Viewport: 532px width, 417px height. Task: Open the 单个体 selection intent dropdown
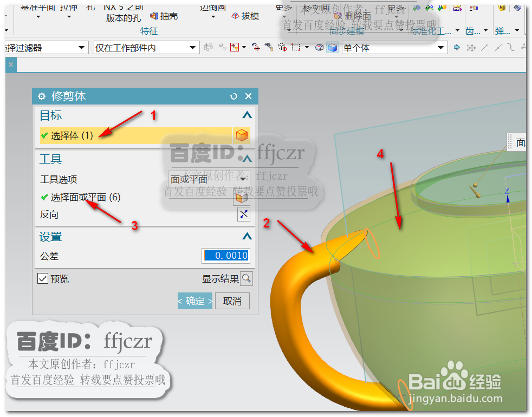tap(394, 48)
